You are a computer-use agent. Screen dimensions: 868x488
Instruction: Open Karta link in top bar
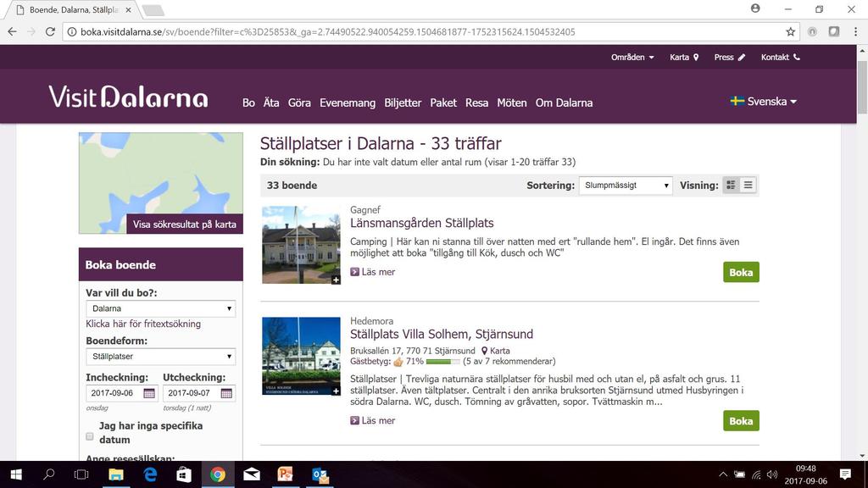(684, 57)
